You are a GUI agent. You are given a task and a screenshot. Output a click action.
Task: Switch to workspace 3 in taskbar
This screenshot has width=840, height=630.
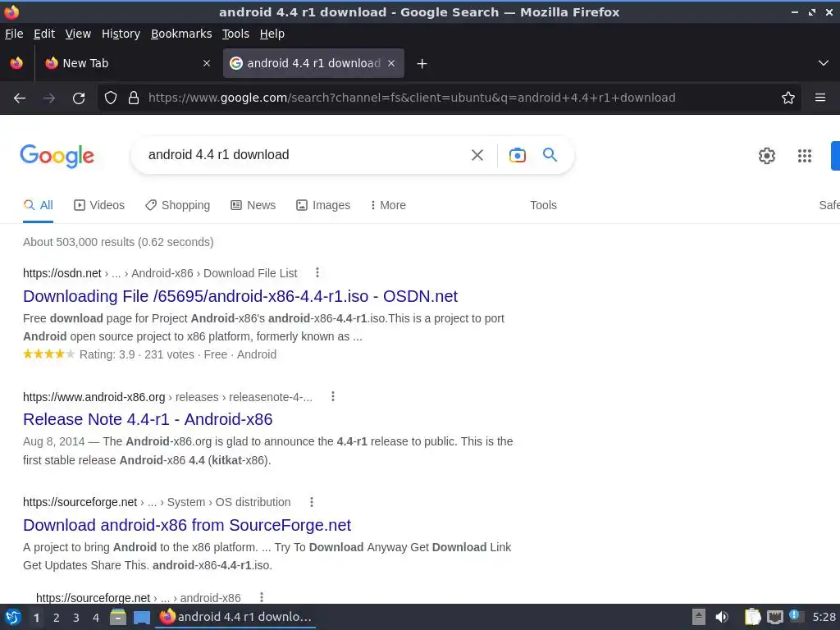[x=76, y=618]
